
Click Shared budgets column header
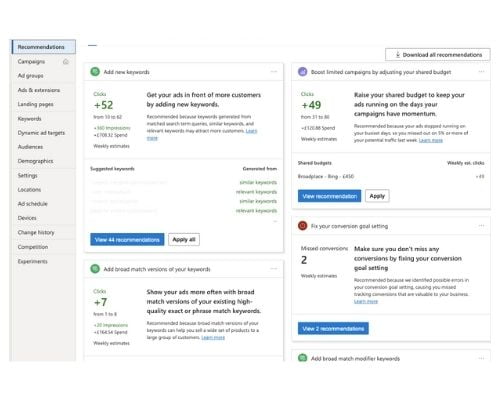coord(315,163)
